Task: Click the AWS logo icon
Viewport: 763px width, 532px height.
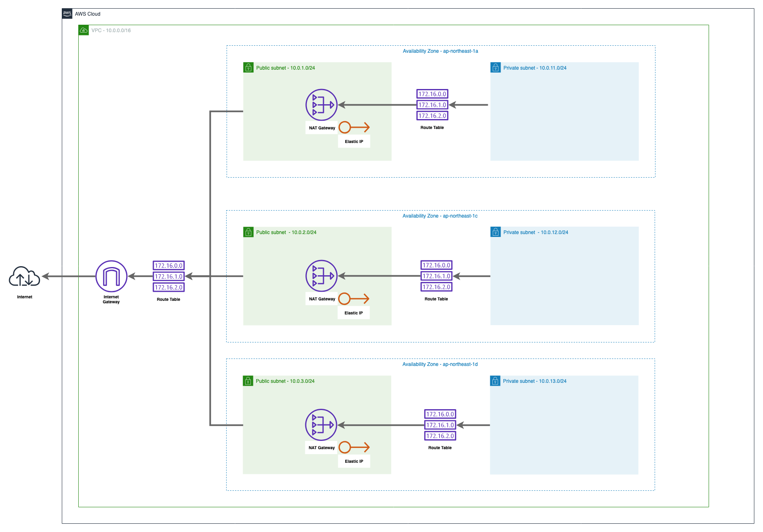Action: (67, 14)
